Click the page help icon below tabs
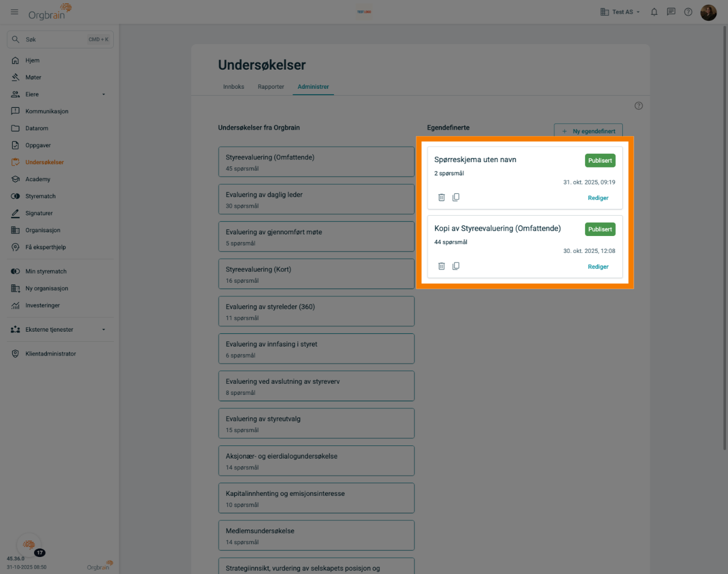The height and width of the screenshot is (574, 728). pyautogui.click(x=639, y=106)
